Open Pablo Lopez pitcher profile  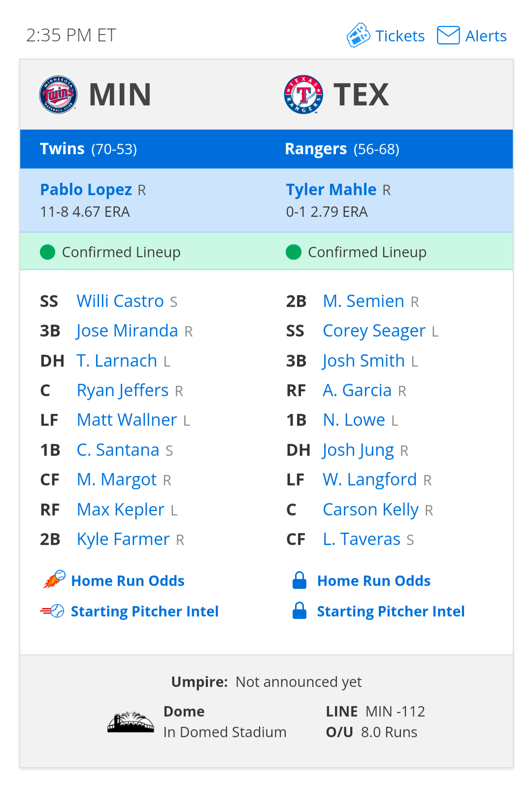(86, 190)
